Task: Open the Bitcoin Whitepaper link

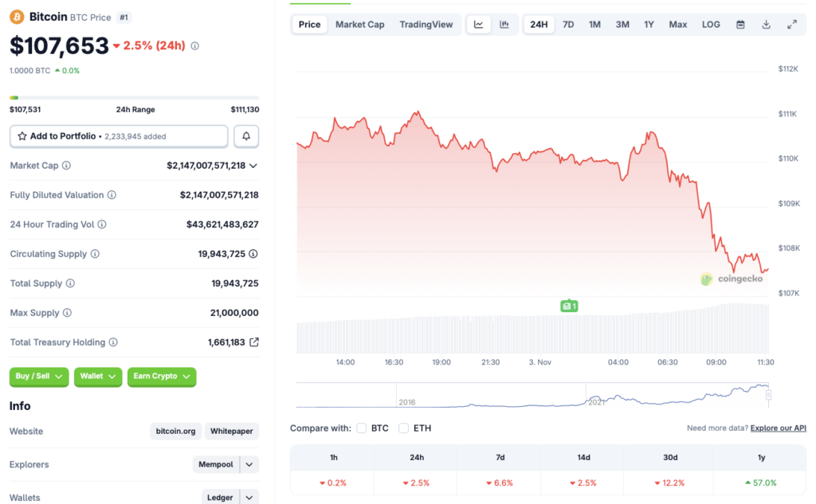Action: [x=231, y=431]
